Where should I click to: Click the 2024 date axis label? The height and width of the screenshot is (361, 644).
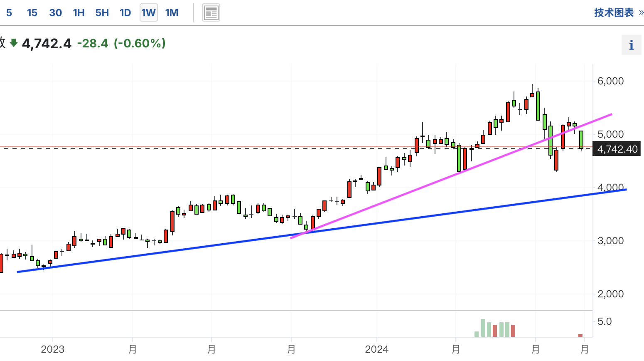click(377, 349)
